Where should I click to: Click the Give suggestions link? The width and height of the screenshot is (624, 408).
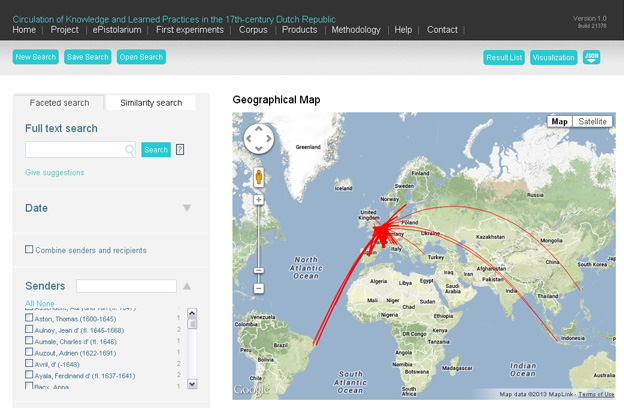[55, 172]
